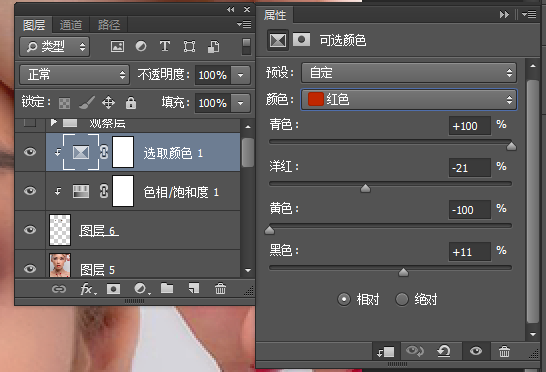
Task: Click link layers icon at panel bottom
Action: point(58,289)
